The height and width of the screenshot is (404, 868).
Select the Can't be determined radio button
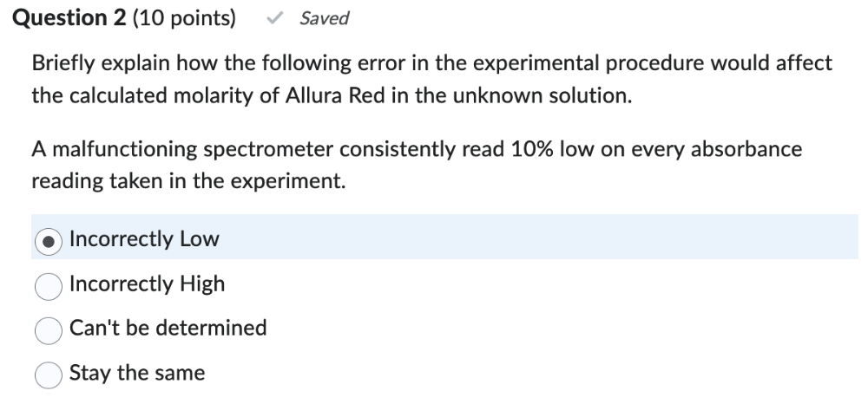(49, 329)
